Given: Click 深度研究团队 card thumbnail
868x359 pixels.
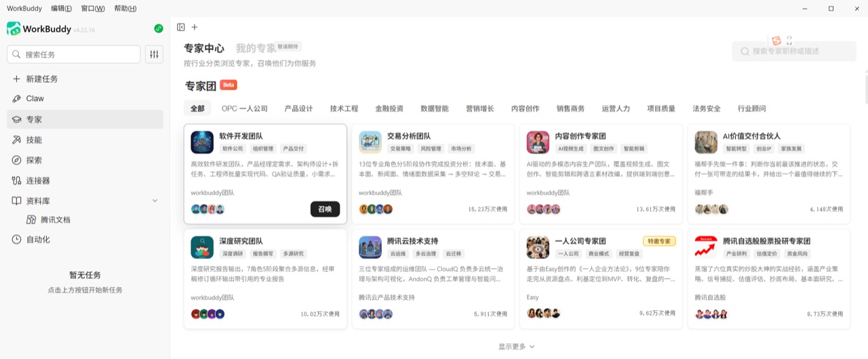Looking at the screenshot, I should click(x=202, y=247).
